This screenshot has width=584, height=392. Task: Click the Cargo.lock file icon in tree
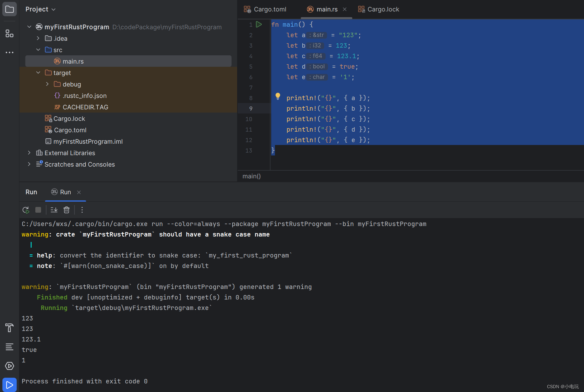[48, 118]
